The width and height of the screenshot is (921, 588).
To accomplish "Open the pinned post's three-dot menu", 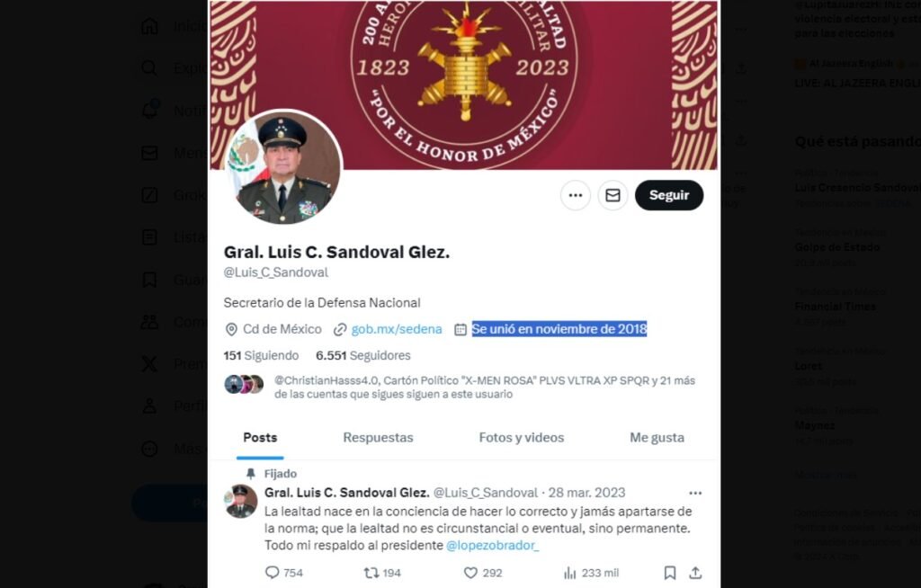I will coord(695,493).
